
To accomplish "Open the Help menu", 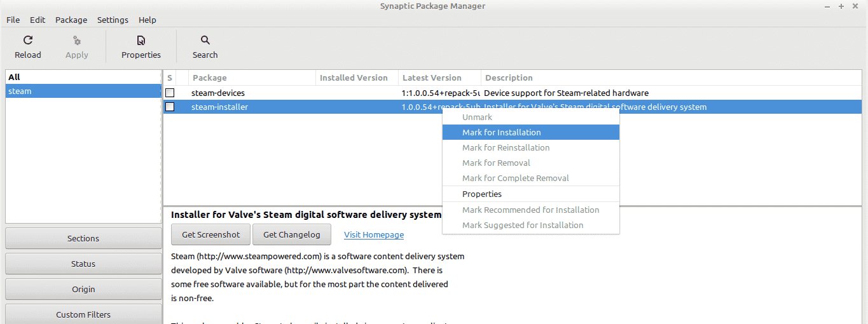I will 148,20.
